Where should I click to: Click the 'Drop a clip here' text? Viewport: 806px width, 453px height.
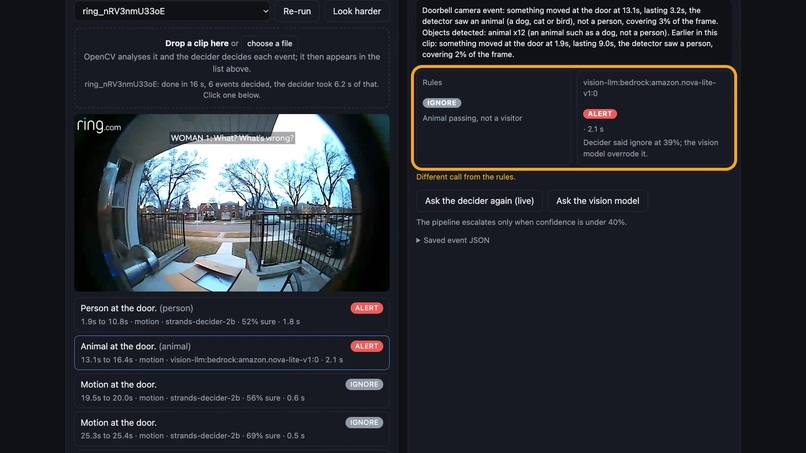pos(196,43)
